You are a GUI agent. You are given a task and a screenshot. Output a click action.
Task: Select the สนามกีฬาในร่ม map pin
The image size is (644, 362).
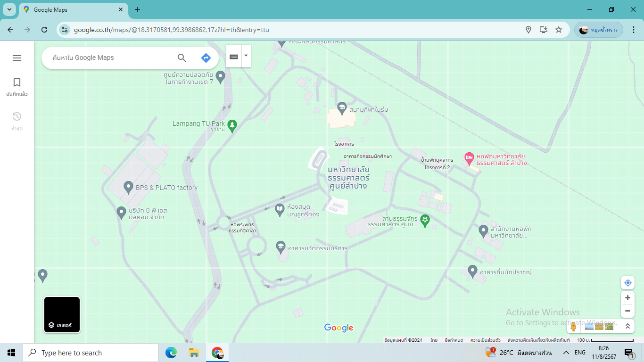pos(342,108)
